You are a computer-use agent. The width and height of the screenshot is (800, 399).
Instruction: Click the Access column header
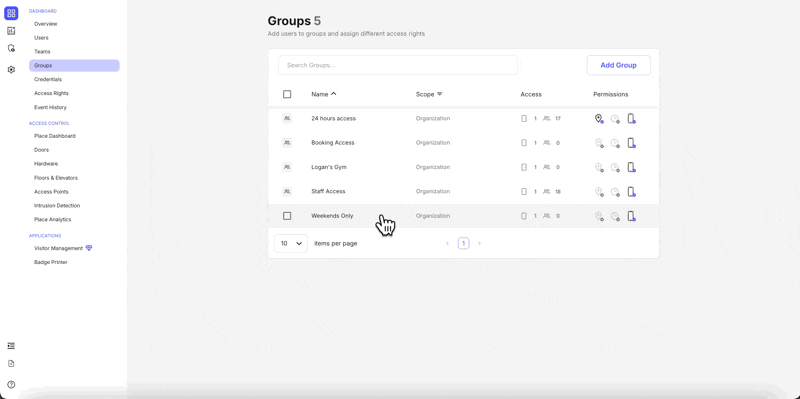[x=531, y=94]
